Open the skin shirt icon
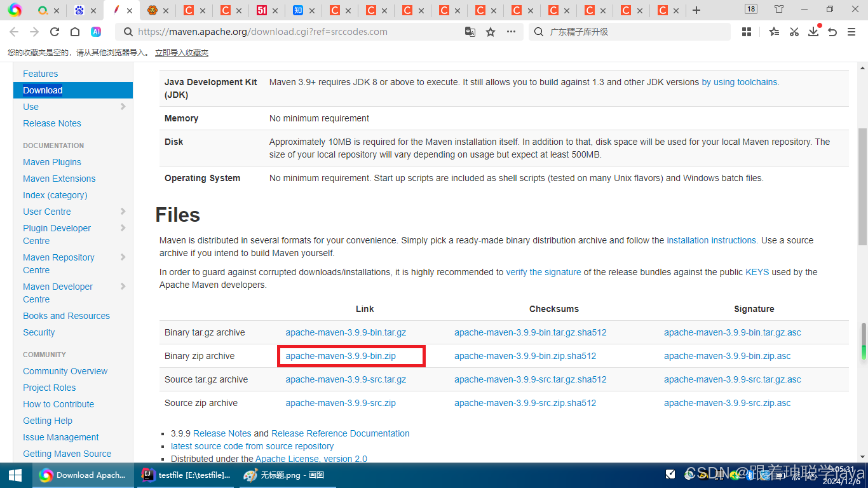Viewport: 868px width, 488px height. click(779, 9)
